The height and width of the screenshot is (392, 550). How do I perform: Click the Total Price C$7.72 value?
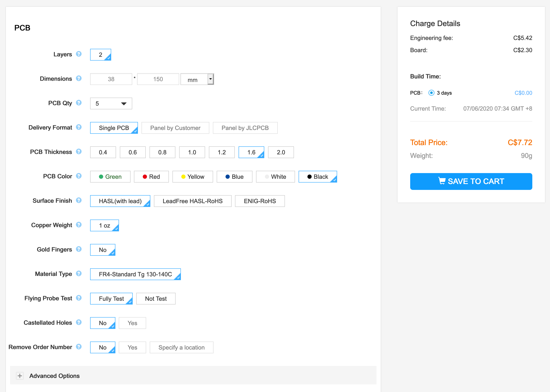(520, 142)
